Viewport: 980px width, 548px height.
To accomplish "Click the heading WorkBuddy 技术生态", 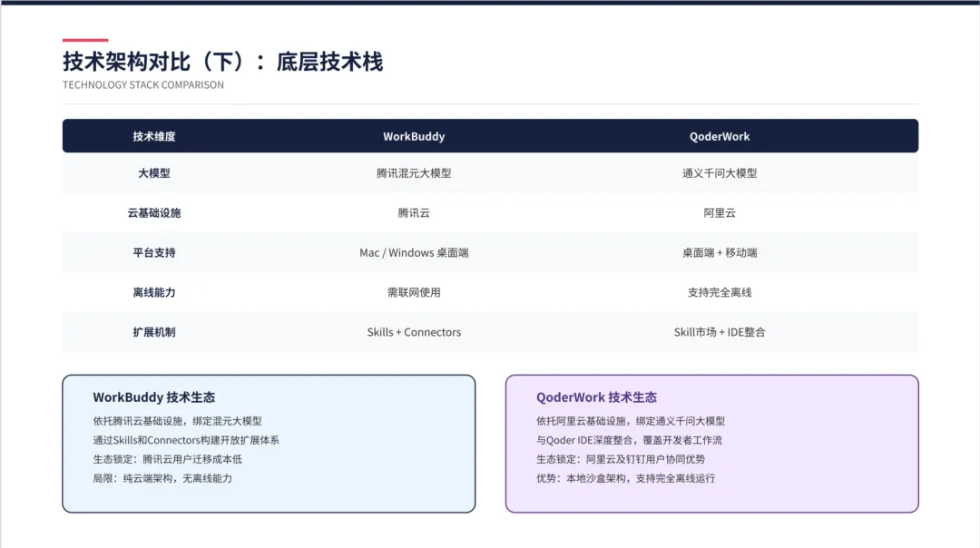I will pos(153,397).
